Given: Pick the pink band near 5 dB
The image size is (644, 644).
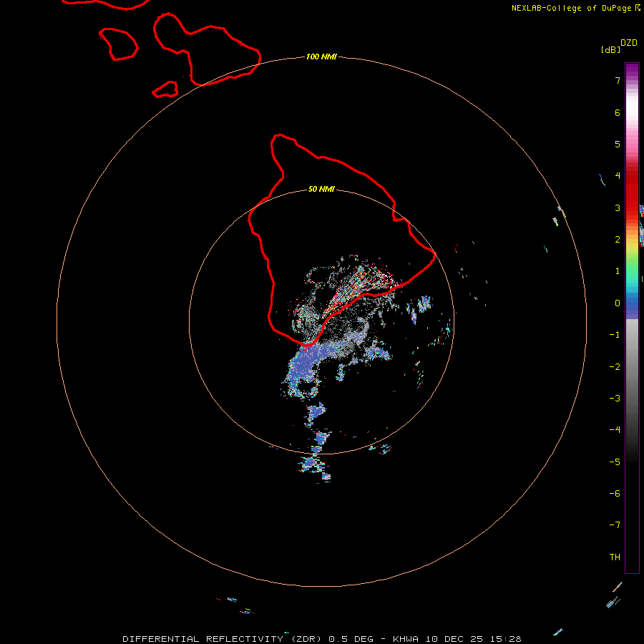Looking at the screenshot, I should click(632, 142).
